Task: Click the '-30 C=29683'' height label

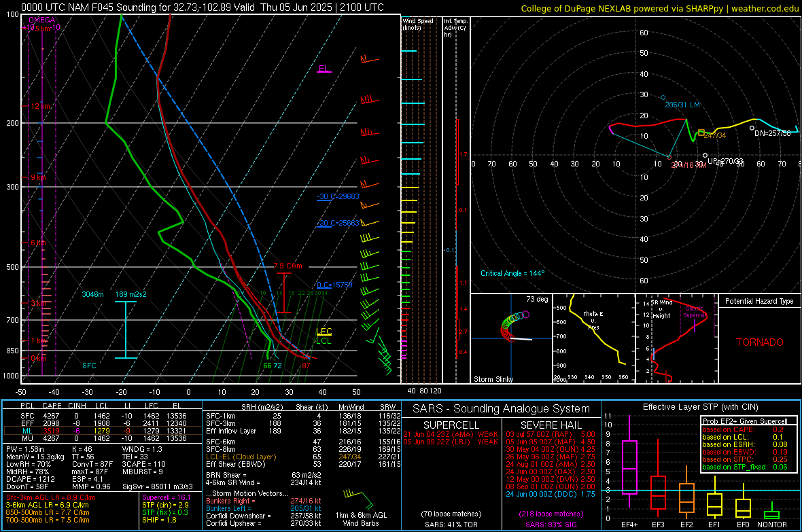Action: pyautogui.click(x=338, y=196)
